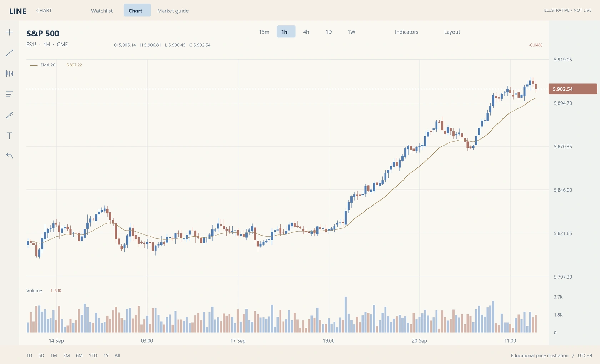
Task: Open the Market guide tab
Action: pos(173,11)
